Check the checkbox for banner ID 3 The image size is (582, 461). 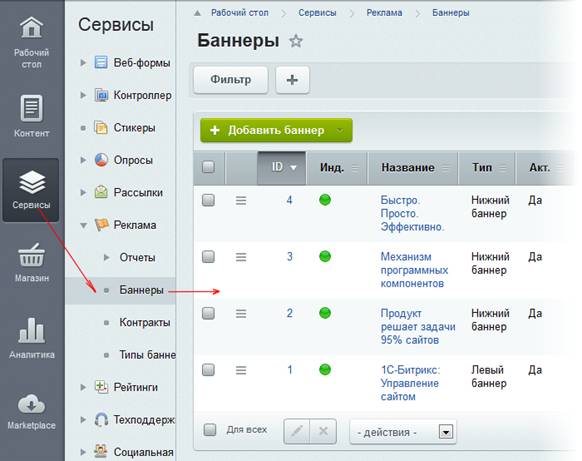point(208,257)
